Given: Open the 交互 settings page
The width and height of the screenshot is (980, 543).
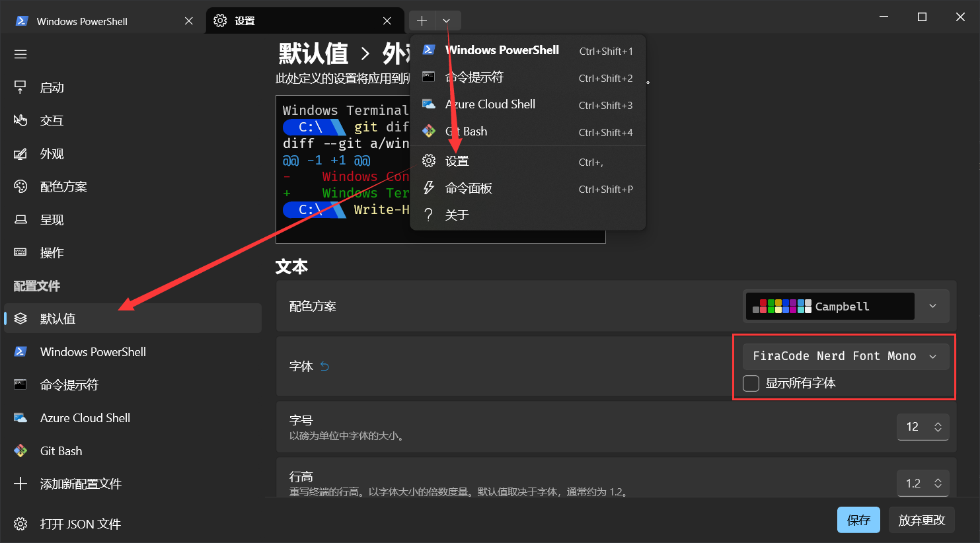Looking at the screenshot, I should [133, 120].
